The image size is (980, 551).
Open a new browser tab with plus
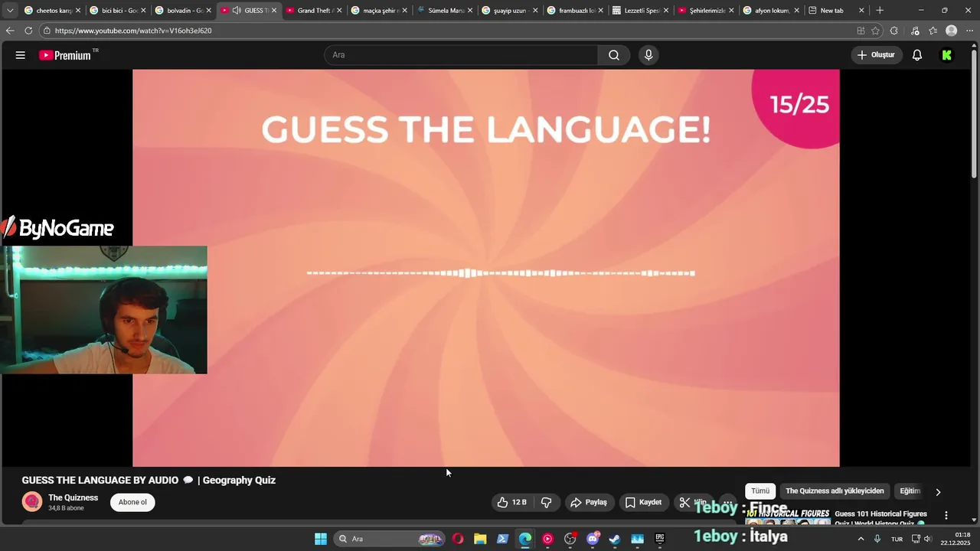click(x=880, y=11)
